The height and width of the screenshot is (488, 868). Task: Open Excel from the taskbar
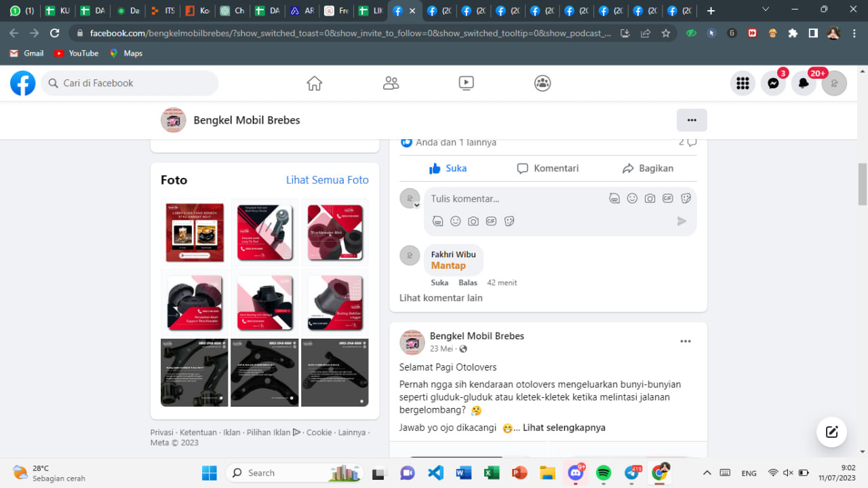(x=492, y=472)
